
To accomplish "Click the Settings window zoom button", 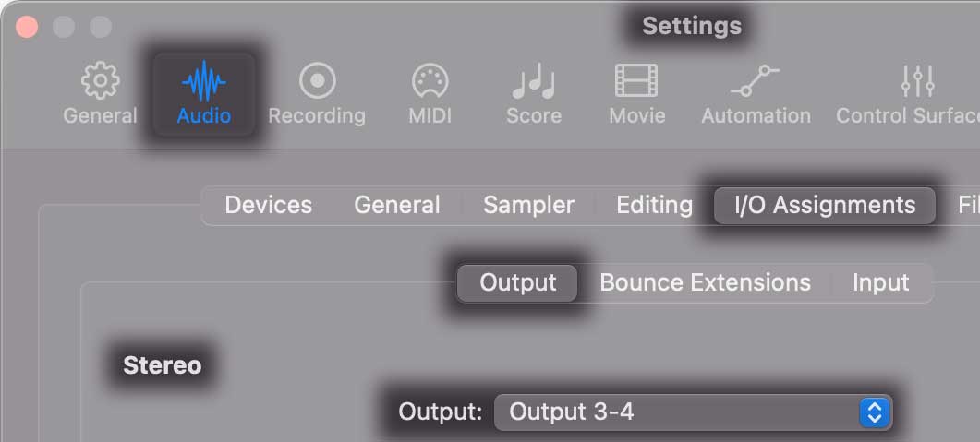I will click(x=100, y=27).
